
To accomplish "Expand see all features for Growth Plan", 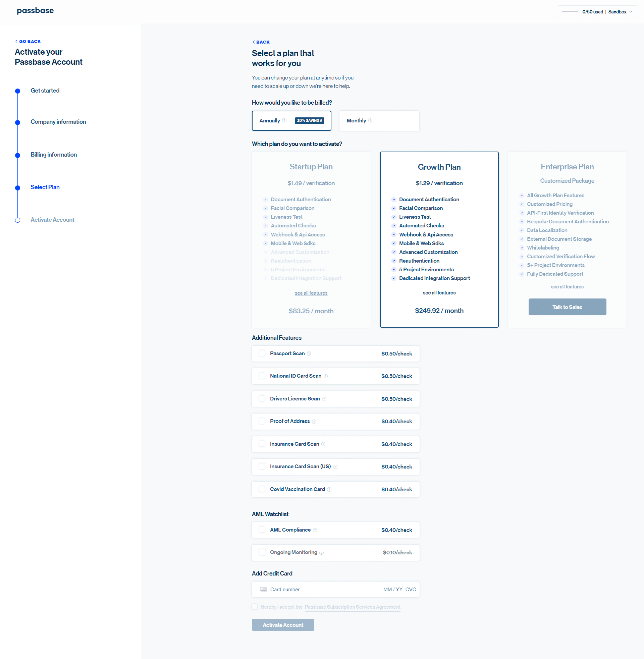I will (x=439, y=292).
